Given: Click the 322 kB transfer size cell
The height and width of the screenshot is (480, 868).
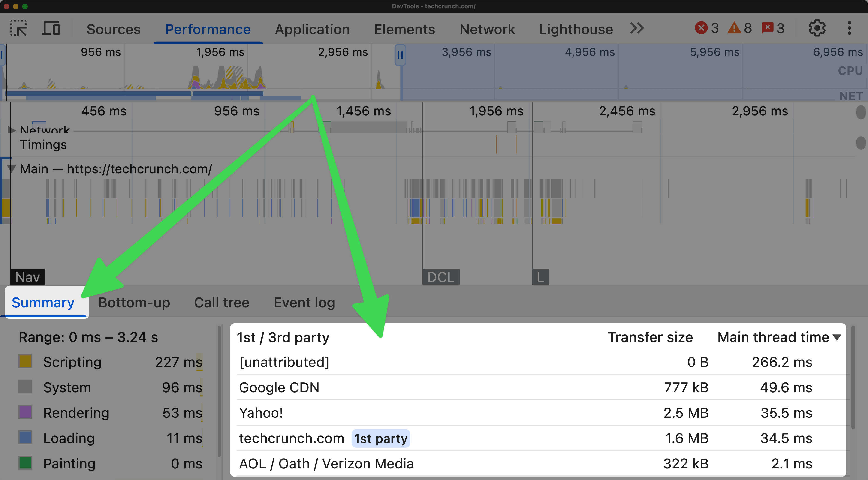Looking at the screenshot, I should pos(686,463).
